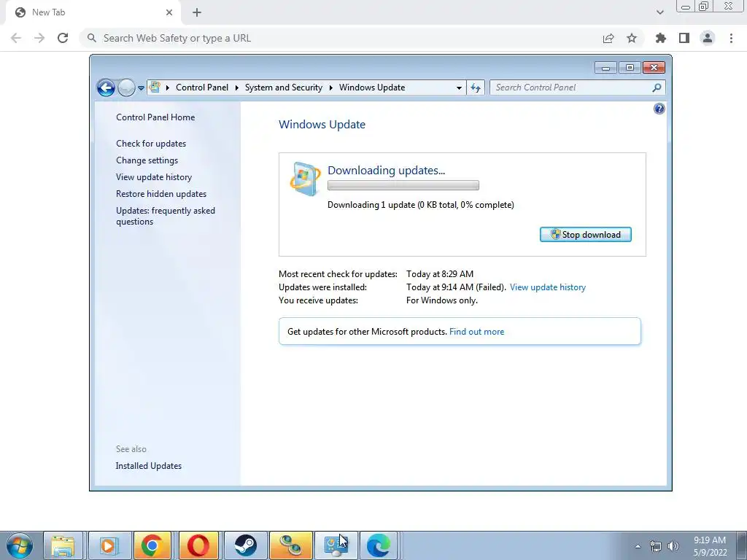Click the browser back arrow
This screenshot has width=747, height=560.
(16, 38)
